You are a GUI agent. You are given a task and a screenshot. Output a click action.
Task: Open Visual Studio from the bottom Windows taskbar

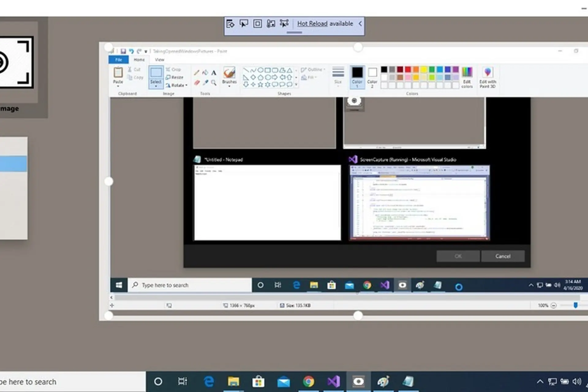coord(334,382)
